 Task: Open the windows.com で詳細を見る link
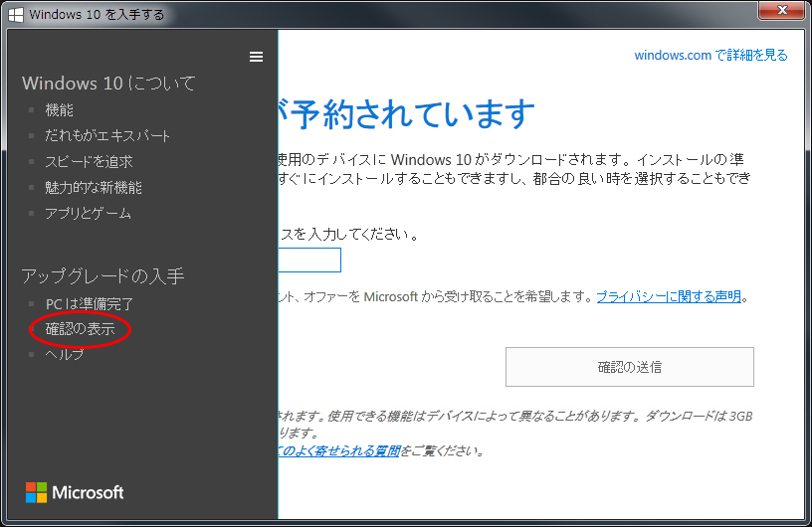[710, 55]
